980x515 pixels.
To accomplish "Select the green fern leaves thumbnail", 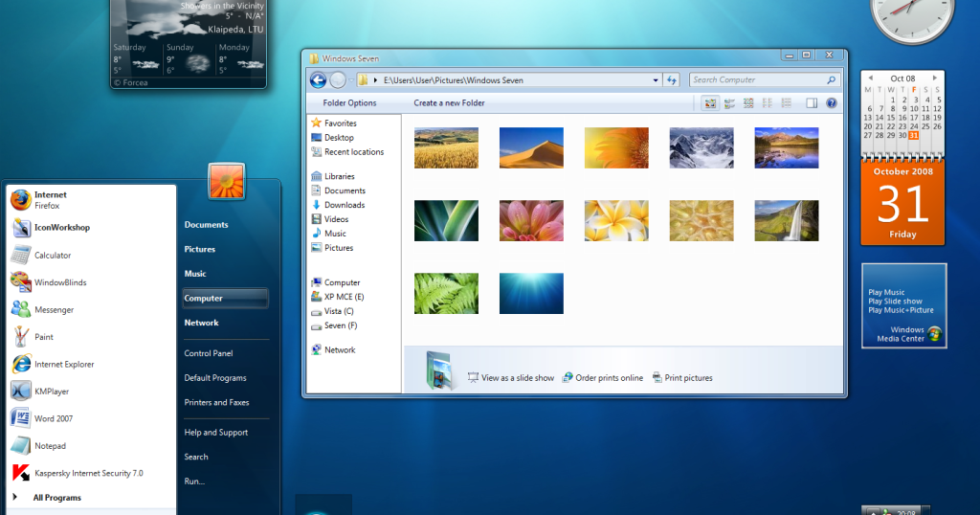I will point(446,293).
